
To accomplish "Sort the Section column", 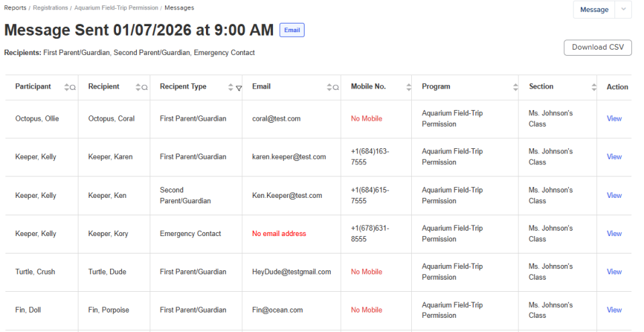I will pos(594,87).
